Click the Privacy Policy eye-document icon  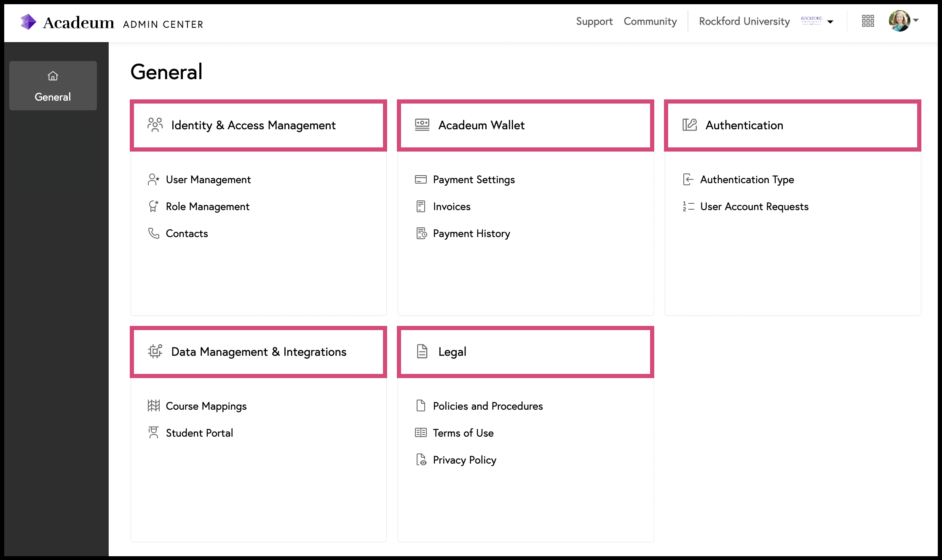(421, 460)
